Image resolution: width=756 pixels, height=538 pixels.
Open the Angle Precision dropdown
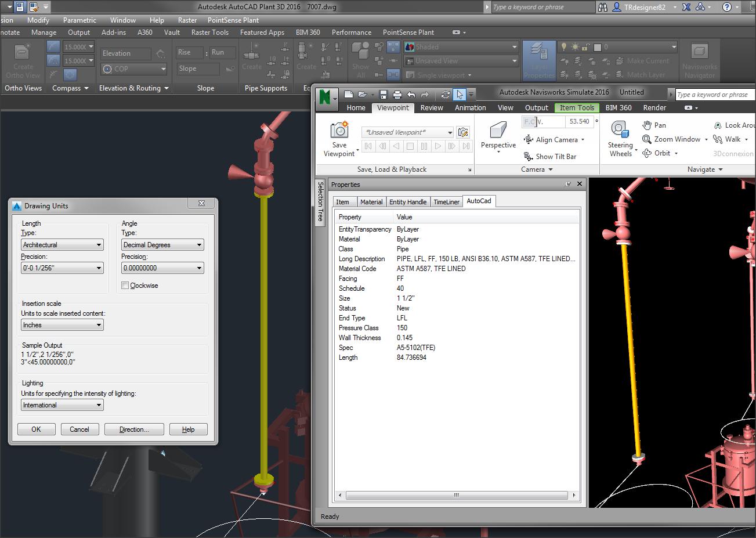(162, 268)
